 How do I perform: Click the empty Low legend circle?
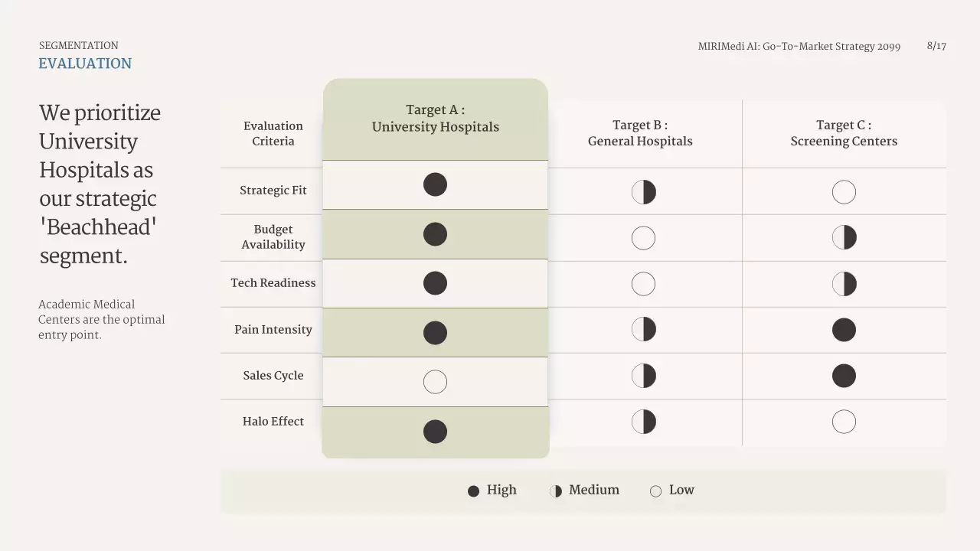tap(655, 491)
